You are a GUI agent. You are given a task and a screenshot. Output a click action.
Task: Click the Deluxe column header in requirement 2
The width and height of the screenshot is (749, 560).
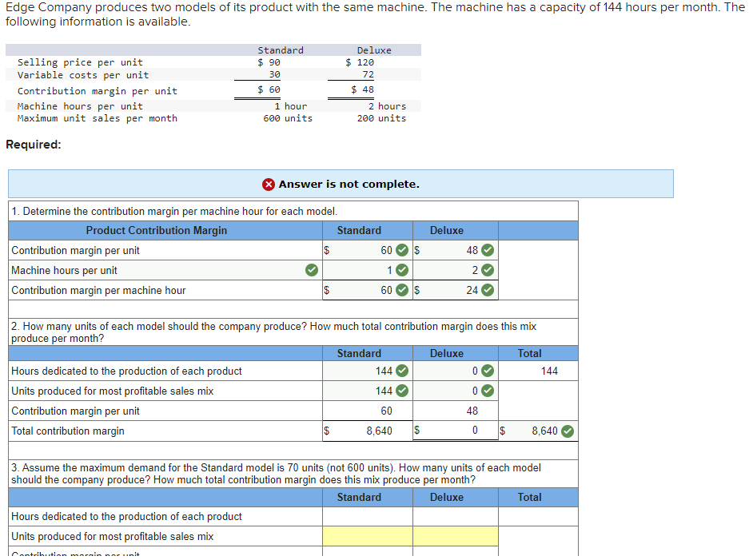click(446, 353)
